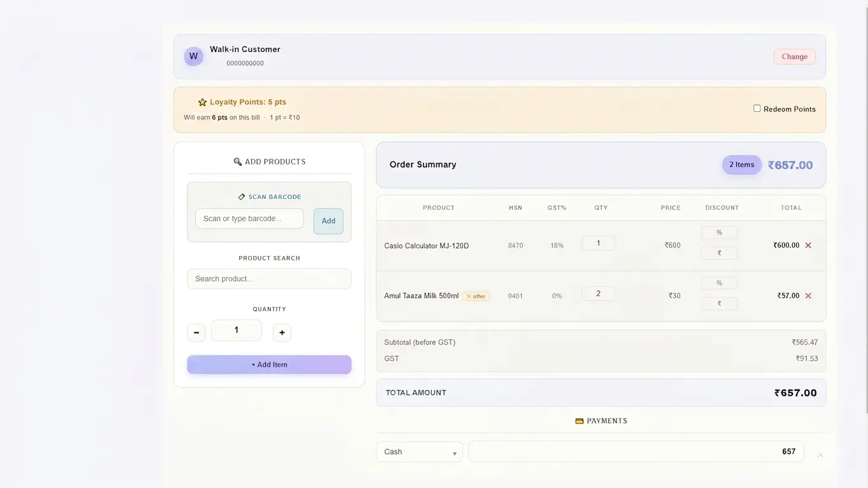Click the Add barcode button
The height and width of the screenshot is (488, 868).
pyautogui.click(x=328, y=221)
